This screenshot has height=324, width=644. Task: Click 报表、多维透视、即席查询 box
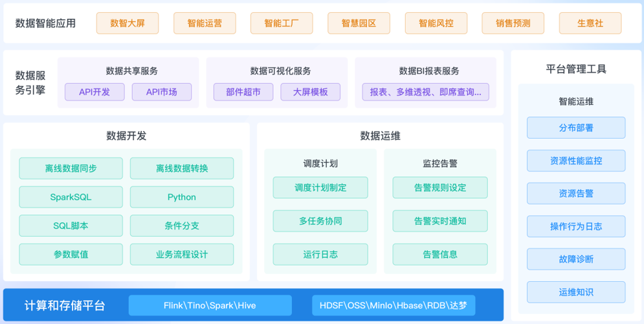[x=425, y=92]
